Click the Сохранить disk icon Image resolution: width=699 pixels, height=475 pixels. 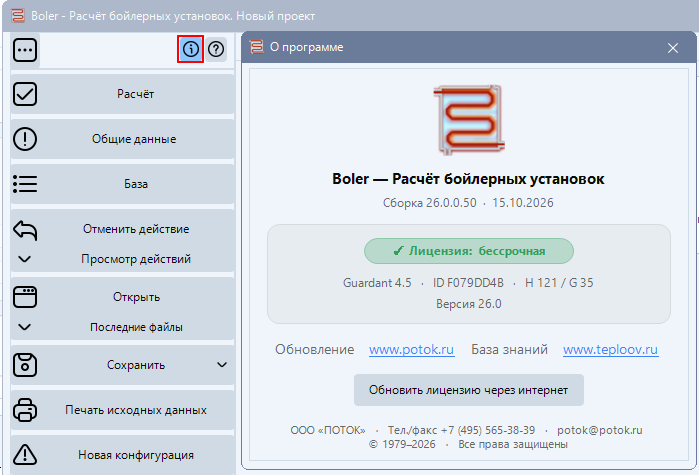coord(25,365)
